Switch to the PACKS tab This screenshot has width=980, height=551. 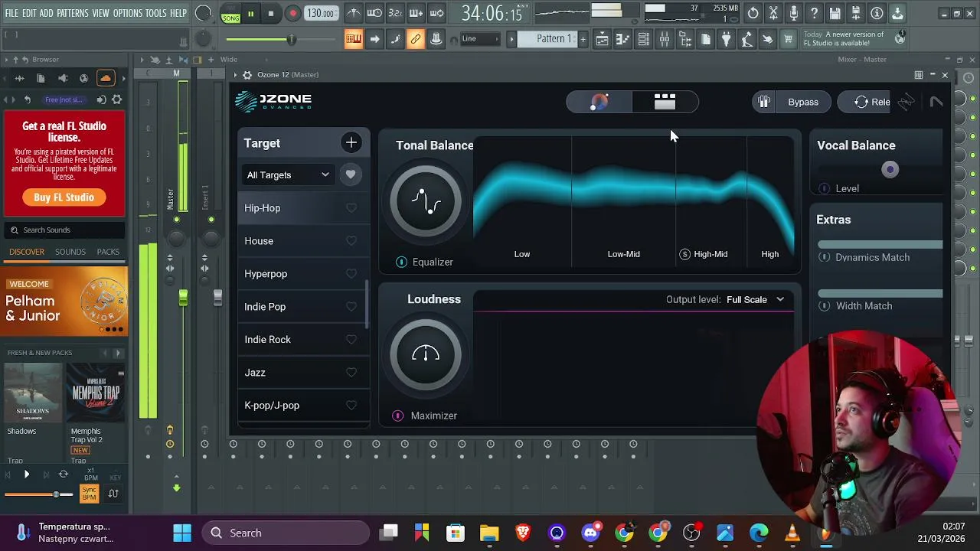pos(108,252)
